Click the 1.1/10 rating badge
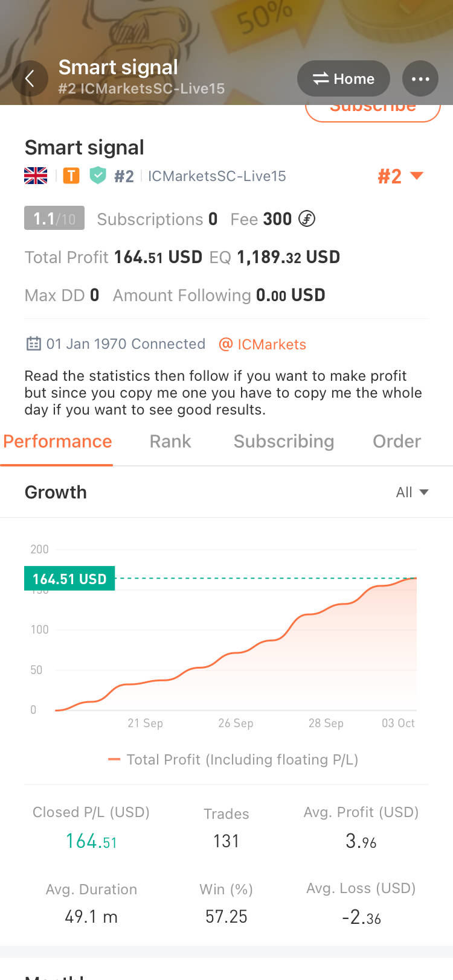453x980 pixels. [x=54, y=218]
